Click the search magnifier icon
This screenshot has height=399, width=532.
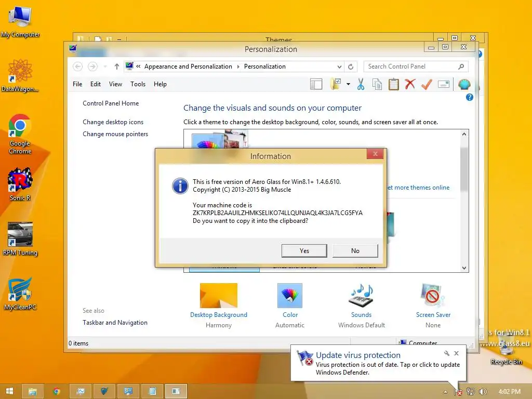461,66
